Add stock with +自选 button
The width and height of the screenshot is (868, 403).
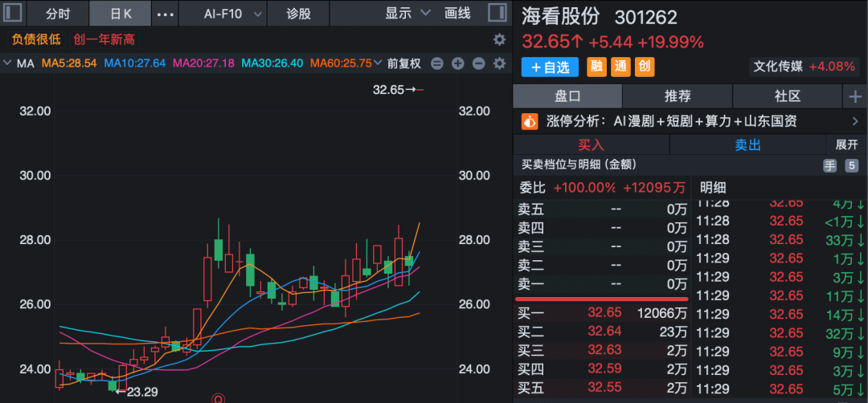[x=550, y=67]
